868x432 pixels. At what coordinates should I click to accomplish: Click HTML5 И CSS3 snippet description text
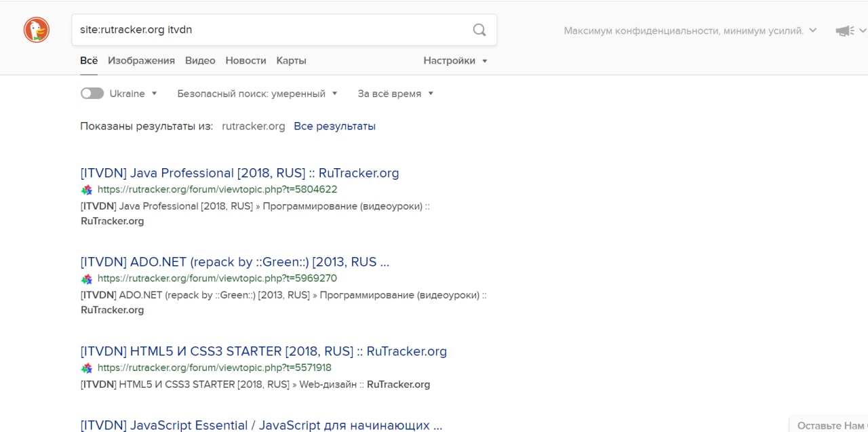(x=255, y=385)
